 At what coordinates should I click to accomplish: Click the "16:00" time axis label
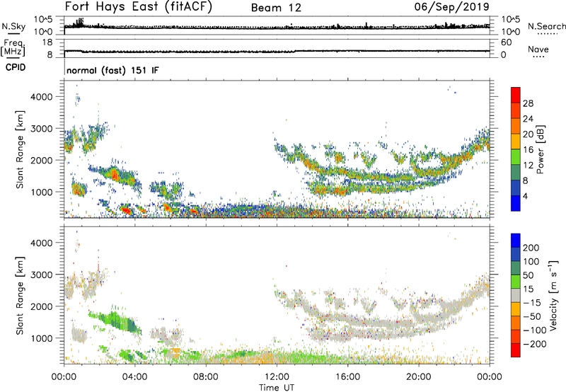pos(347,377)
